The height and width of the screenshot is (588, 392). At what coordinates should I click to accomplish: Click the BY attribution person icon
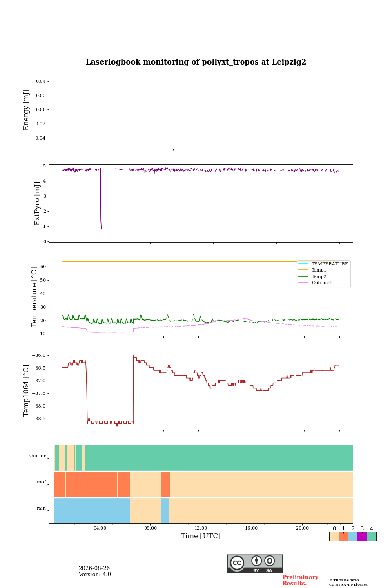click(x=256, y=561)
